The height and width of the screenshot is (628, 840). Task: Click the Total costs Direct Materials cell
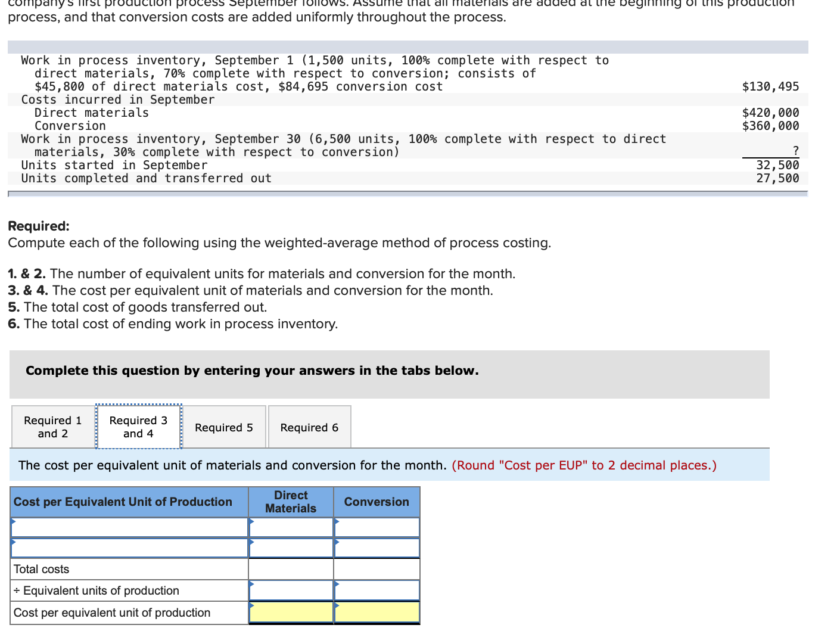(291, 568)
